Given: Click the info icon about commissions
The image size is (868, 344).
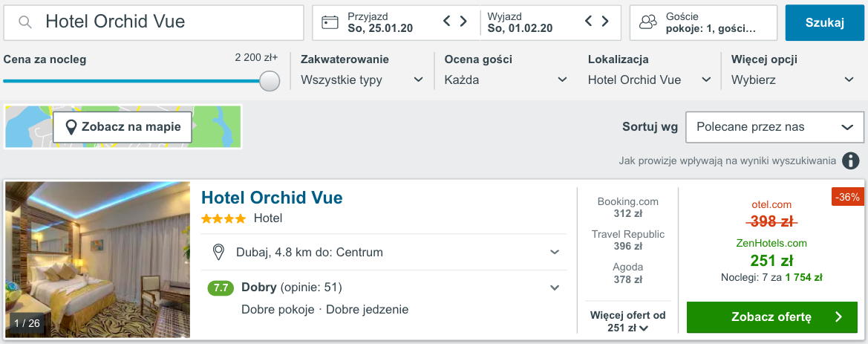Looking at the screenshot, I should click(851, 160).
